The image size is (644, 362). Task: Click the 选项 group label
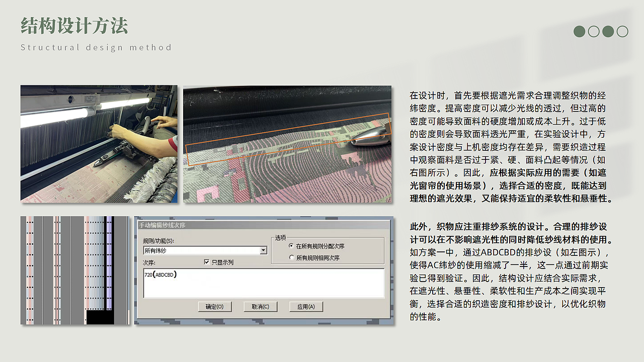[280, 237]
